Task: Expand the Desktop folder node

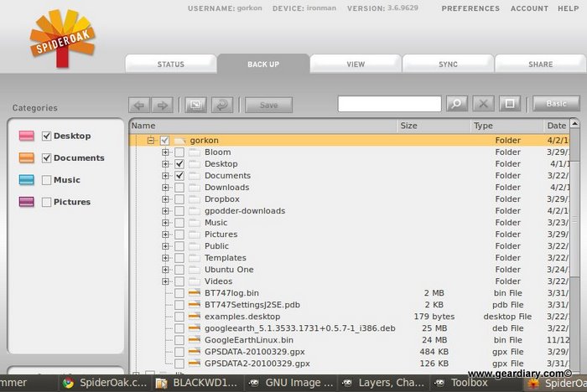Action: click(165, 164)
